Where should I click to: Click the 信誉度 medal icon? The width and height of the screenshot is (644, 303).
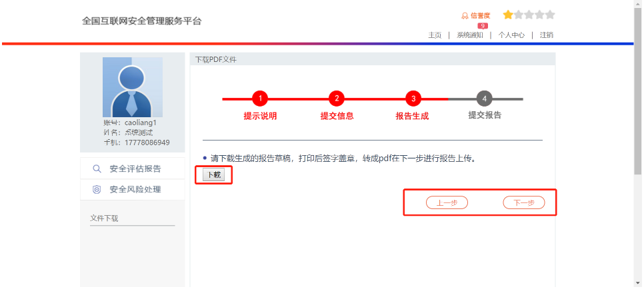[x=465, y=16]
